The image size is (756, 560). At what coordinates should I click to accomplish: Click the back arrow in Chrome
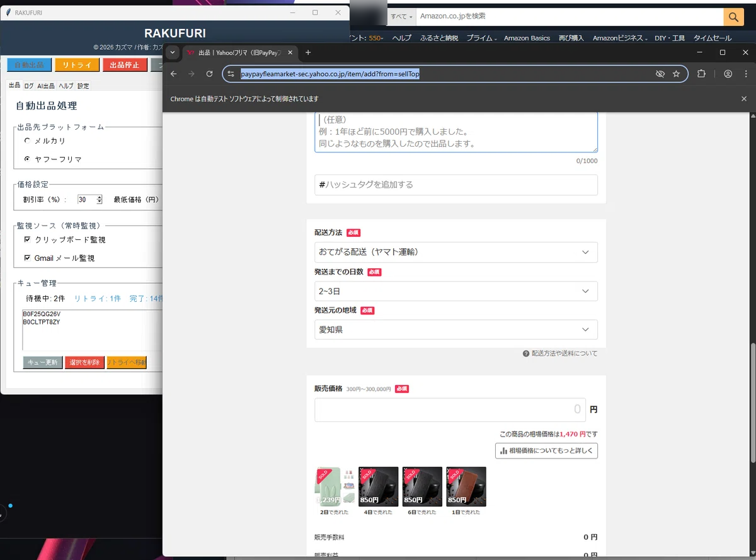(x=174, y=74)
